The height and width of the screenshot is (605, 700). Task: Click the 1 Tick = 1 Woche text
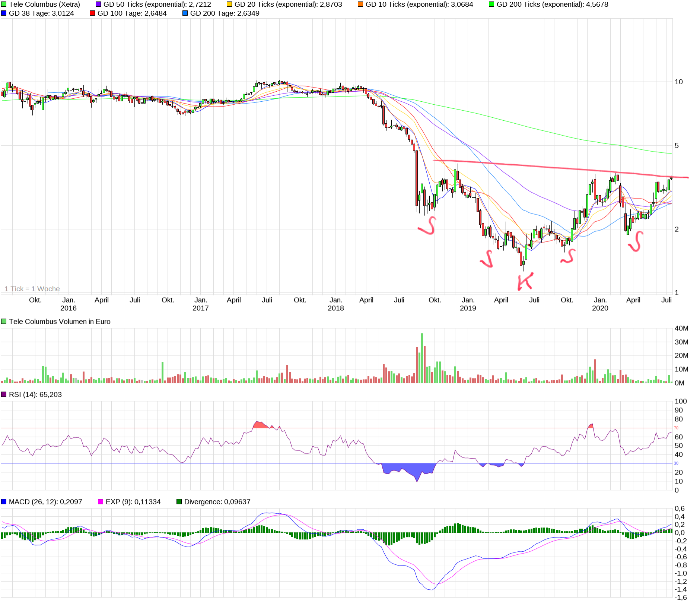32,289
